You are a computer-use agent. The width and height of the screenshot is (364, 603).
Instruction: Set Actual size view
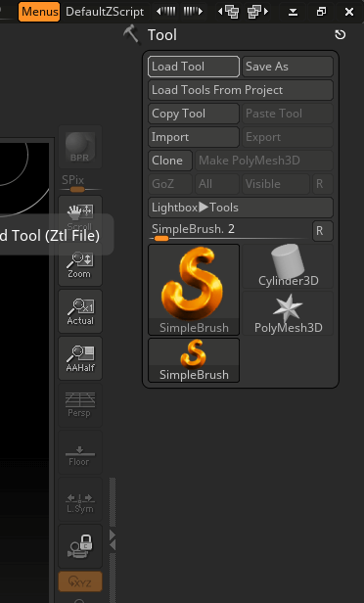tap(80, 311)
